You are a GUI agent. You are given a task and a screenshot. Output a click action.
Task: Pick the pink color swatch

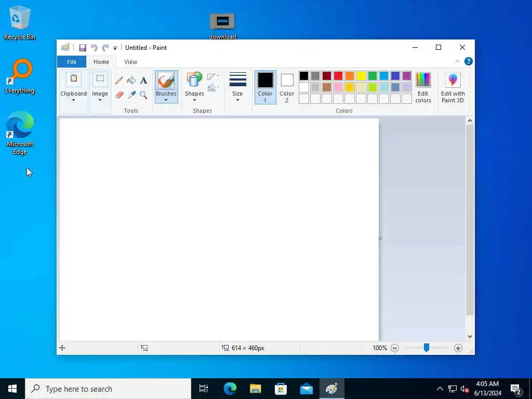click(338, 87)
